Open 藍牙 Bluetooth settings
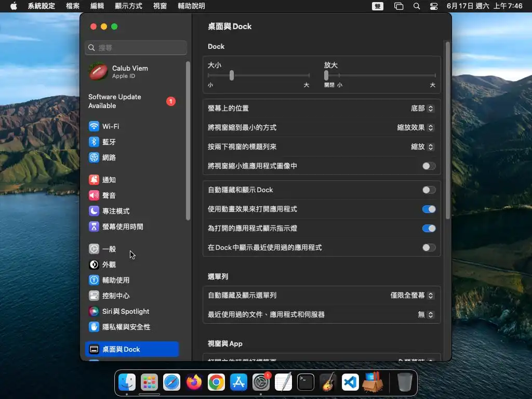The height and width of the screenshot is (399, 532). [132, 142]
